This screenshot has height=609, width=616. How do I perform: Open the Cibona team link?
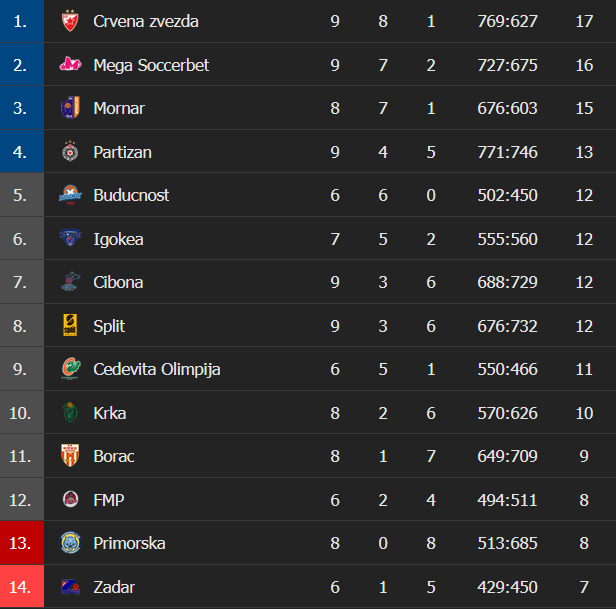coord(118,282)
